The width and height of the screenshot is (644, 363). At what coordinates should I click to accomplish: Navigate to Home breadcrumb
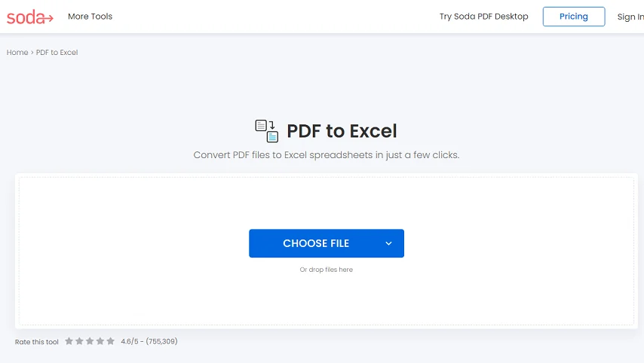[17, 53]
